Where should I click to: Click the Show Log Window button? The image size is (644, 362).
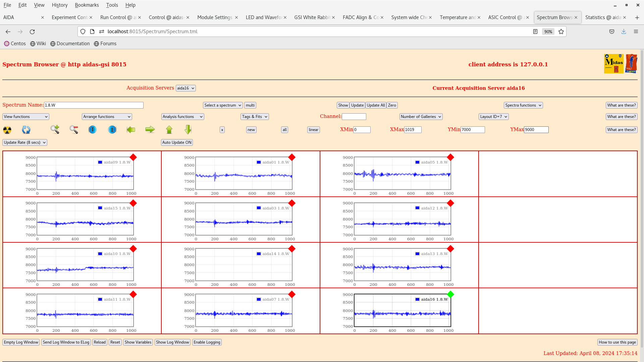tap(172, 342)
